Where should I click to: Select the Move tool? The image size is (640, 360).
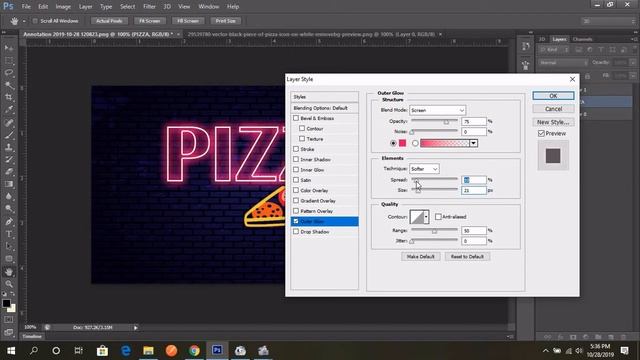[x=9, y=48]
